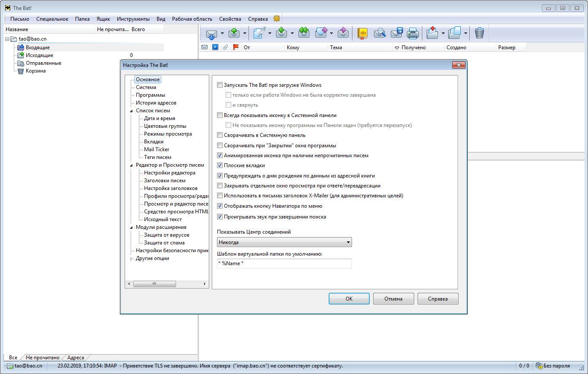
Task: Open dropdown arrow next to Copy to folder icon
Action: [x=465, y=33]
